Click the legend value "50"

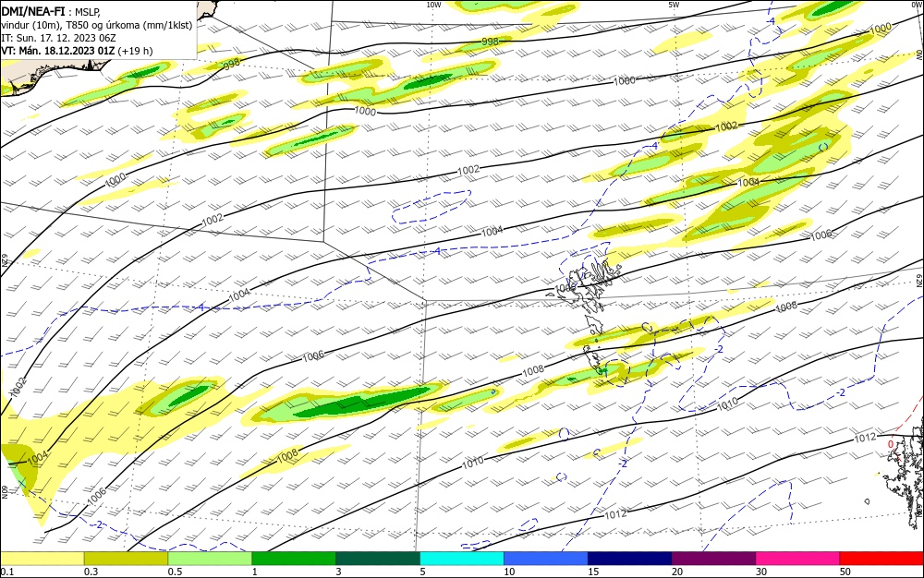tap(845, 572)
